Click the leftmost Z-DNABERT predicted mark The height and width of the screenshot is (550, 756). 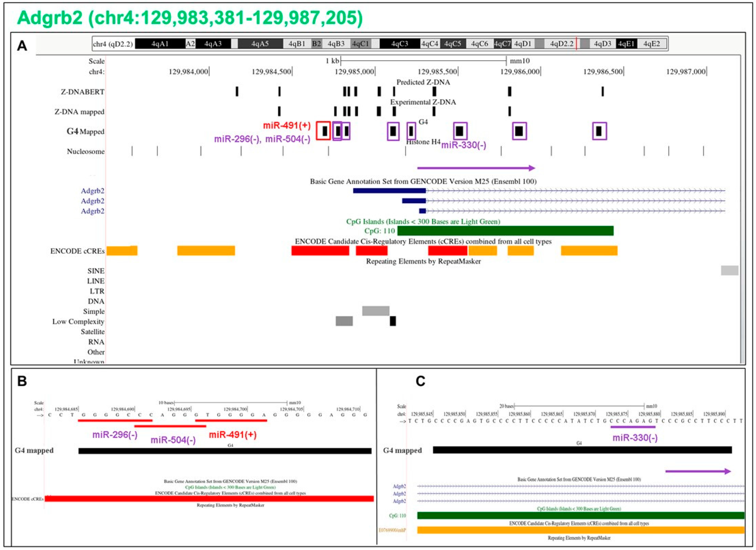pyautogui.click(x=237, y=91)
